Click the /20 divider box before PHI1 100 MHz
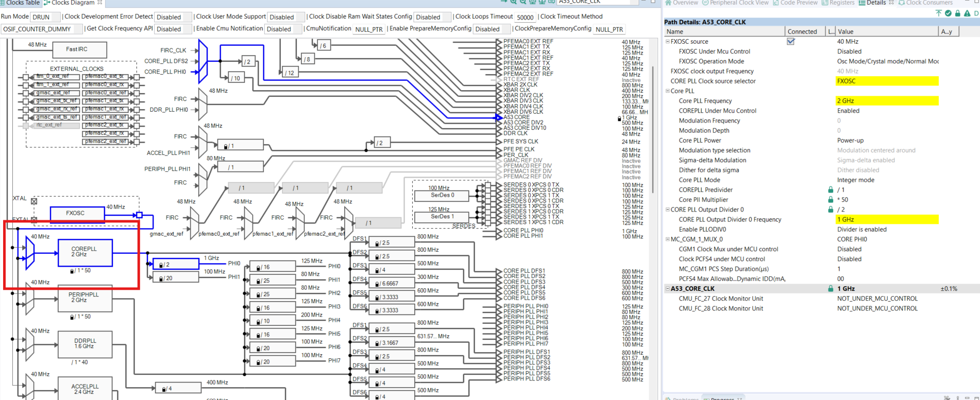The width and height of the screenshot is (980, 400). click(x=176, y=277)
